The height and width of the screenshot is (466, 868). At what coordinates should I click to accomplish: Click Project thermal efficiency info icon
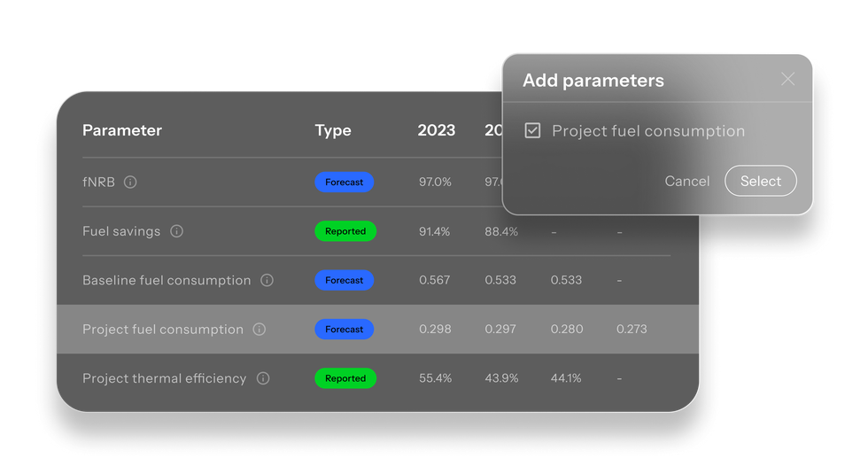coord(263,378)
